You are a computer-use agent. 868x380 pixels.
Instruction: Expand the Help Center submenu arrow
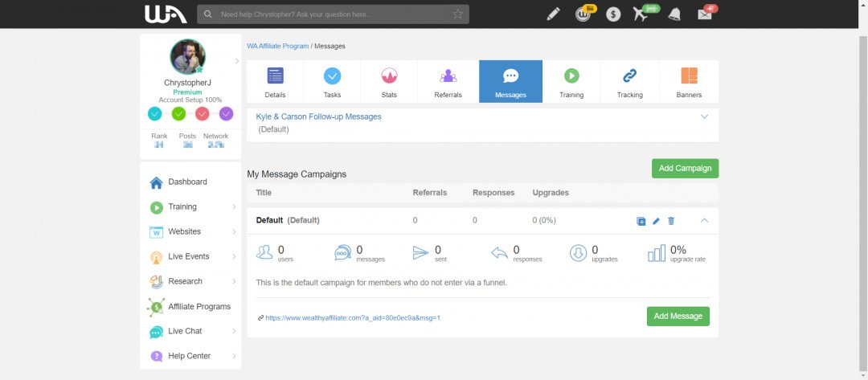pyautogui.click(x=234, y=356)
